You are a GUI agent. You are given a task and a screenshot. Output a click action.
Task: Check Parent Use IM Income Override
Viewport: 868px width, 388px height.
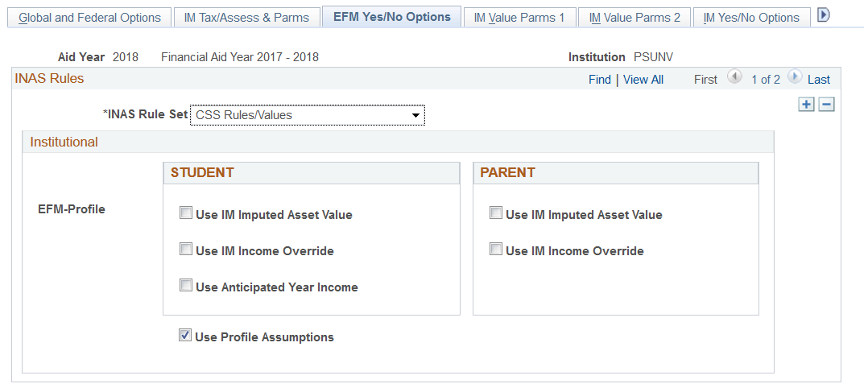496,250
